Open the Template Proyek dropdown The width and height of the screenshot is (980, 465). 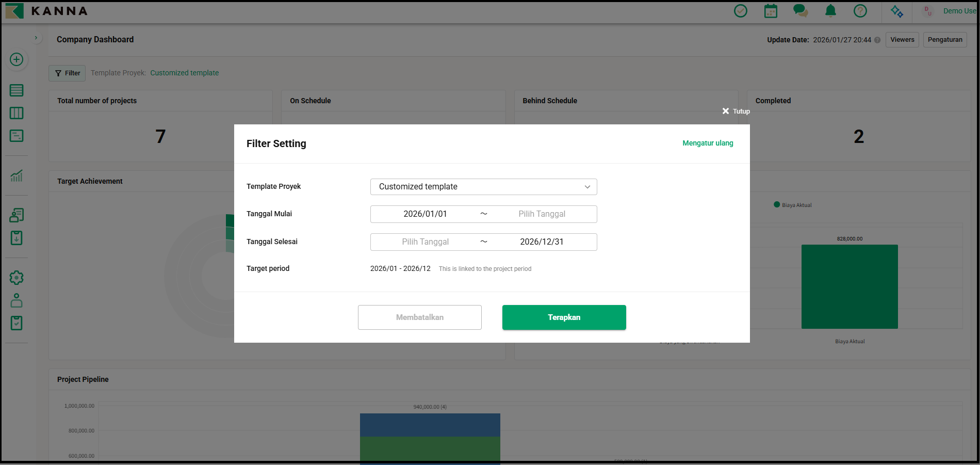coord(483,187)
